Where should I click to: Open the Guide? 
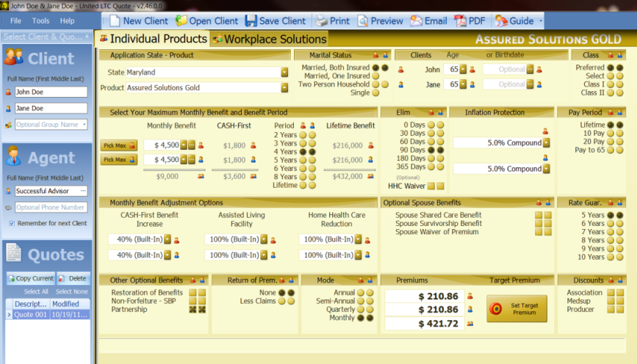[x=514, y=21]
